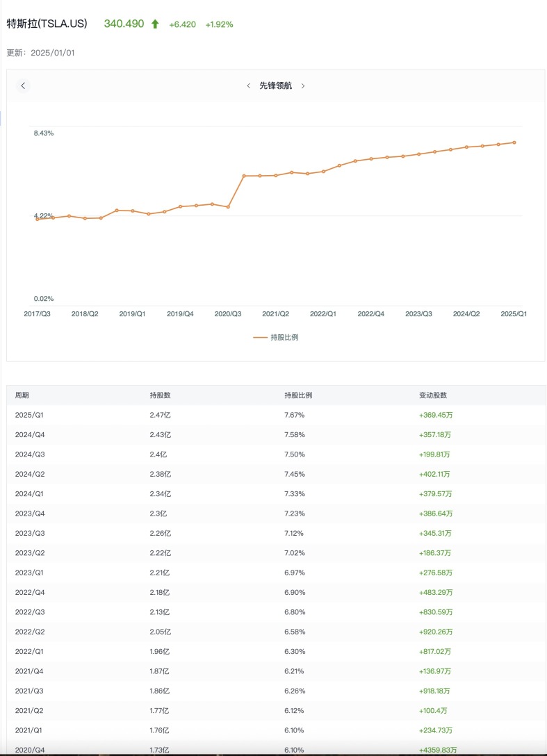Select the 2021/Q4 period row cell

point(29,672)
